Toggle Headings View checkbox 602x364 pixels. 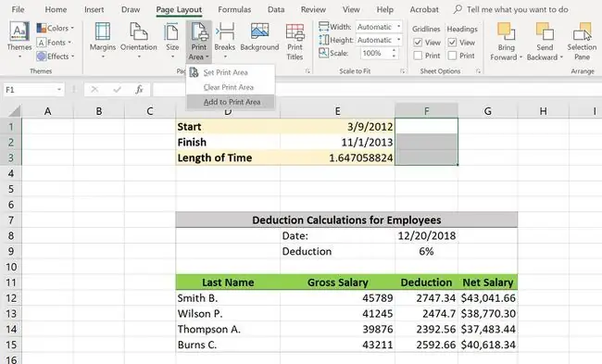(x=452, y=43)
